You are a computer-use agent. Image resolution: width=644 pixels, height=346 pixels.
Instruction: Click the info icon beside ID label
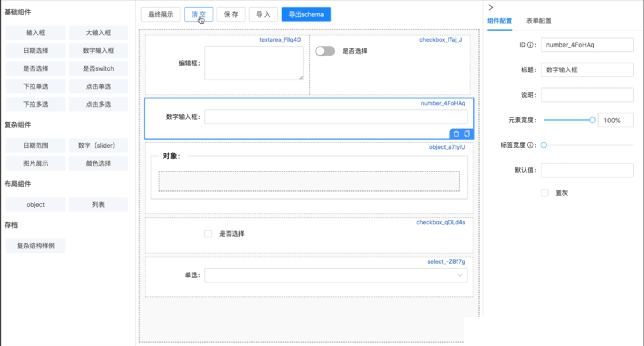click(x=530, y=45)
